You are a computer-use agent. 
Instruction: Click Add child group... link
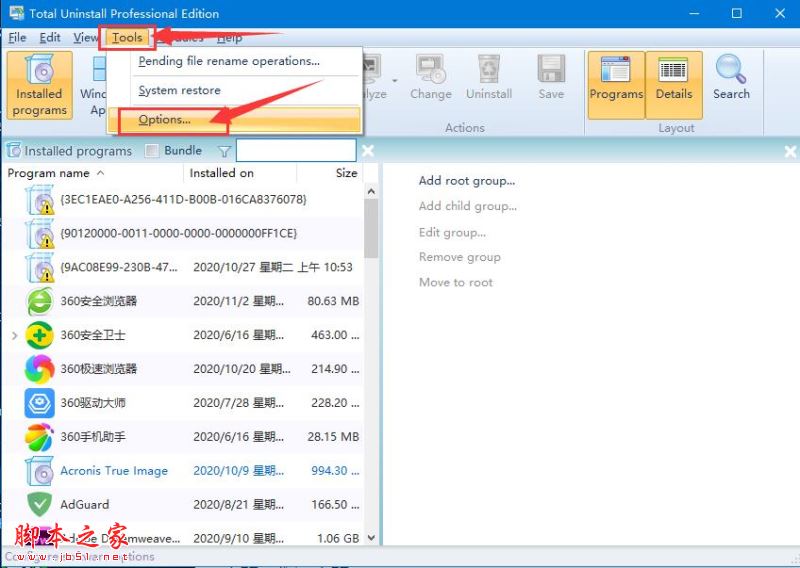point(468,206)
